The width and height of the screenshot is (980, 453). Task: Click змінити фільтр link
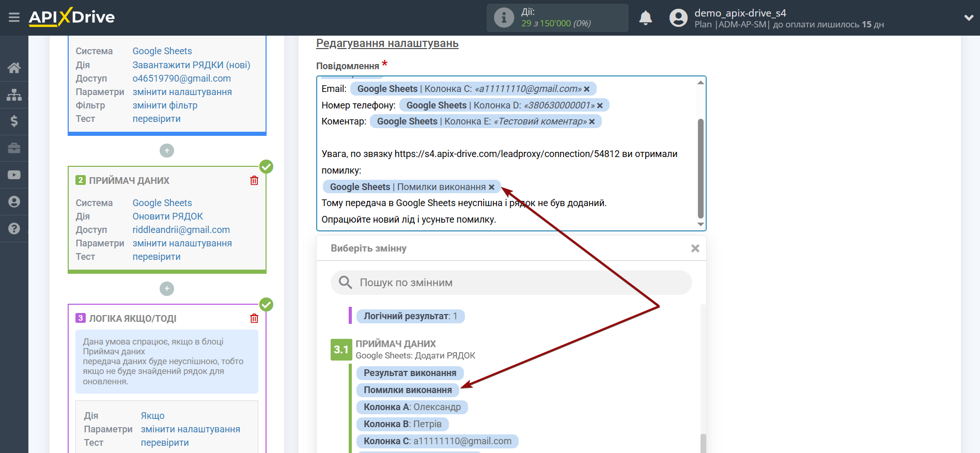tap(165, 105)
